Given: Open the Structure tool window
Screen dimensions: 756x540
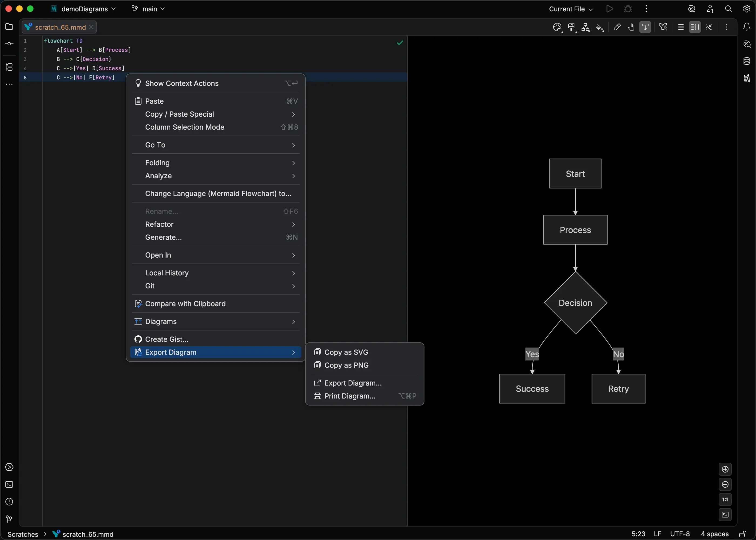Looking at the screenshot, I should (9, 67).
